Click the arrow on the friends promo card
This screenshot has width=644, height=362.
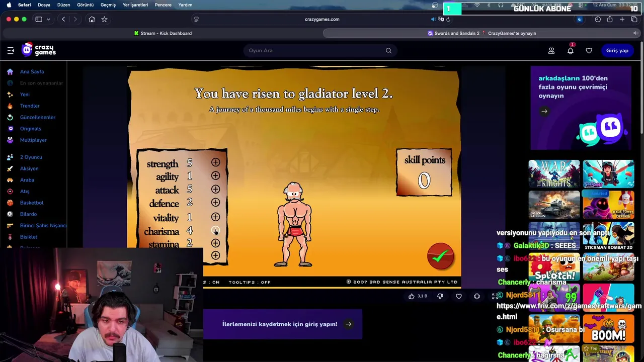tap(544, 112)
